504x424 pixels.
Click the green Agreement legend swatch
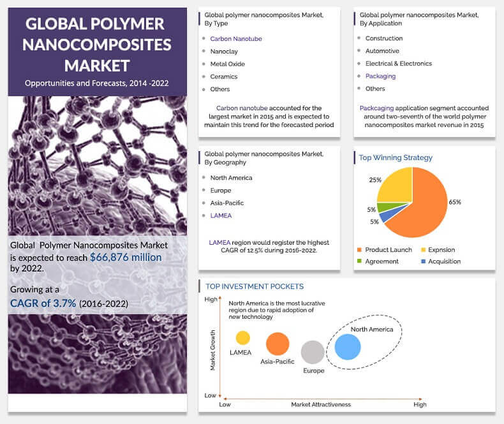pyautogui.click(x=360, y=261)
